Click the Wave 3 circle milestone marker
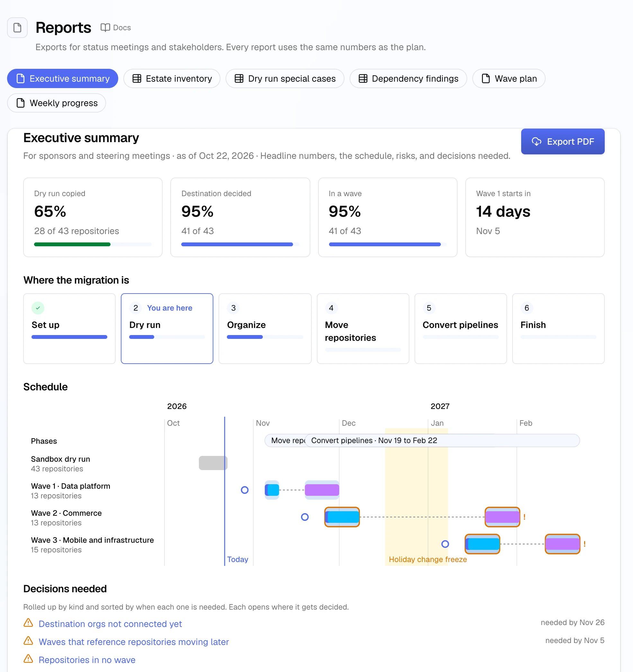633x672 pixels. (x=445, y=544)
